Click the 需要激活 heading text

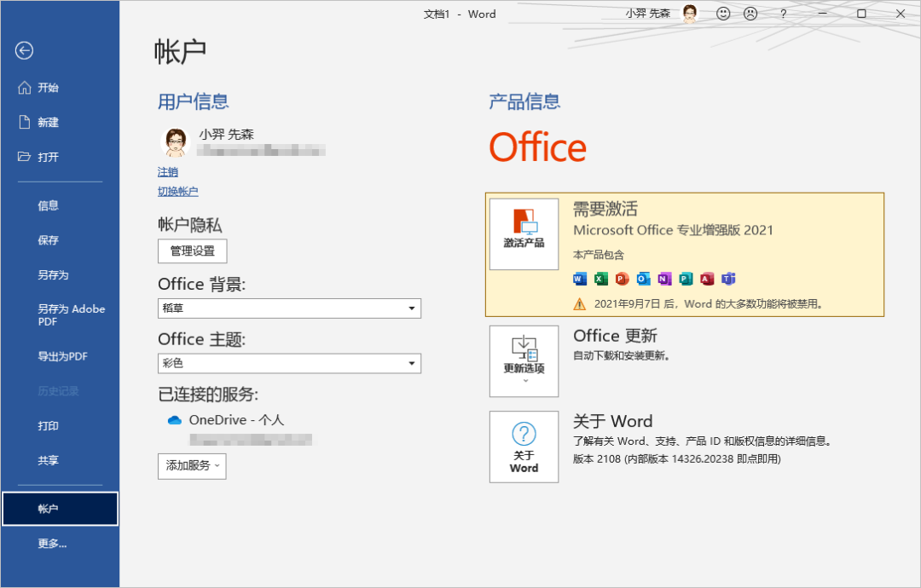(x=605, y=209)
